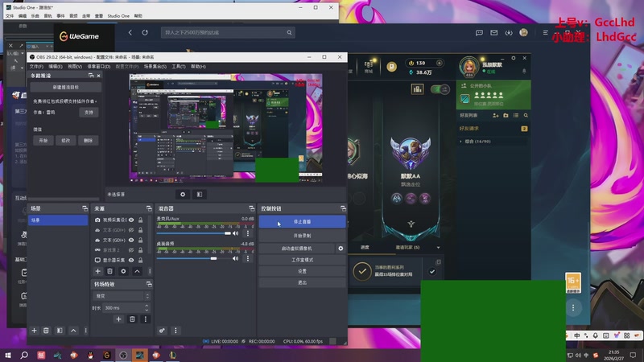Screen dimensions: 644x362
Task: Adjust the Mic/Aux volume slider
Action: [193, 233]
